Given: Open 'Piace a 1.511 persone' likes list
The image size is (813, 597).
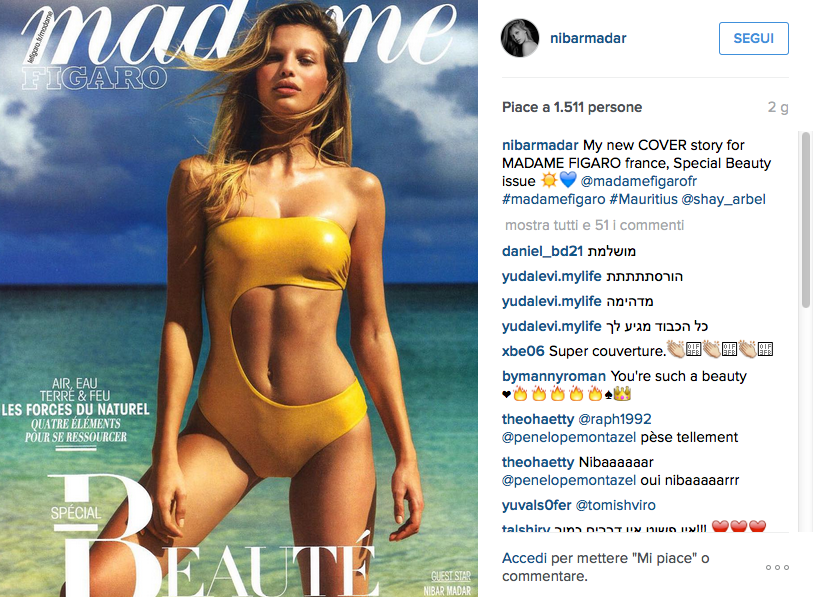Looking at the screenshot, I should tap(572, 107).
